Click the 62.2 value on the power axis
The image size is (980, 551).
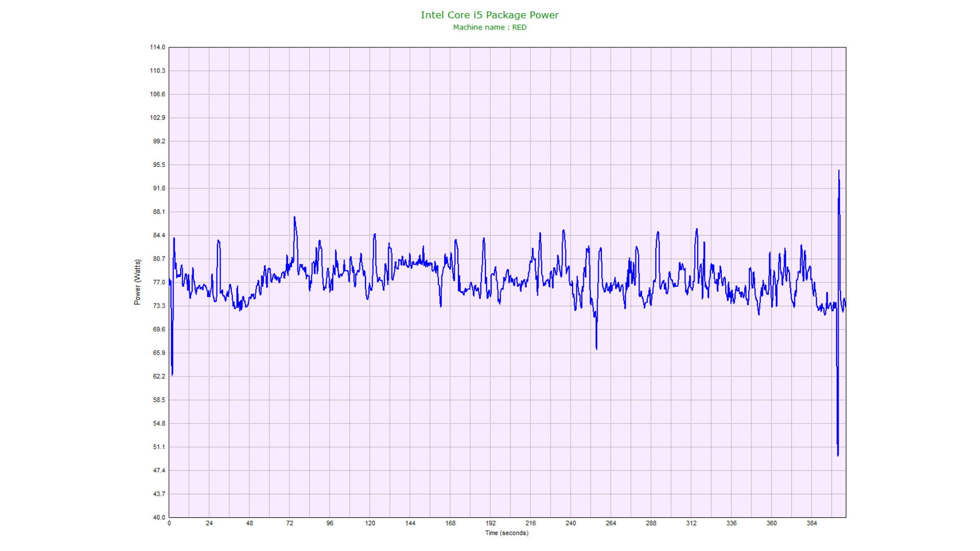pyautogui.click(x=159, y=376)
